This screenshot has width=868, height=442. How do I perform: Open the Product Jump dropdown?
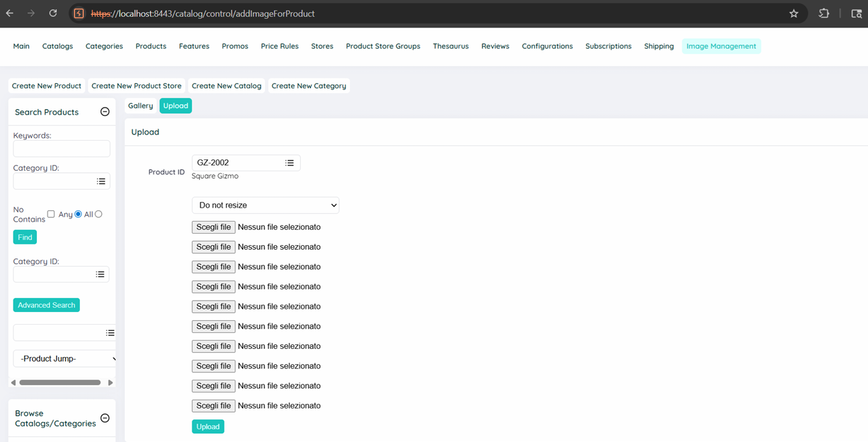point(65,358)
